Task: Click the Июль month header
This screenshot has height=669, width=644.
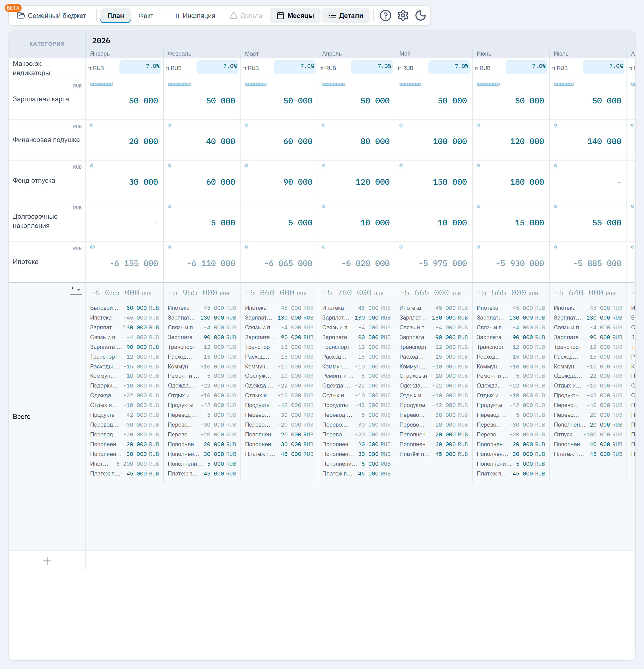Action: pos(561,54)
